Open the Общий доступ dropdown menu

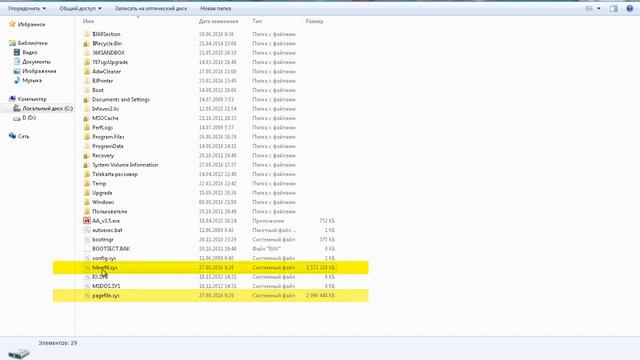pyautogui.click(x=80, y=8)
